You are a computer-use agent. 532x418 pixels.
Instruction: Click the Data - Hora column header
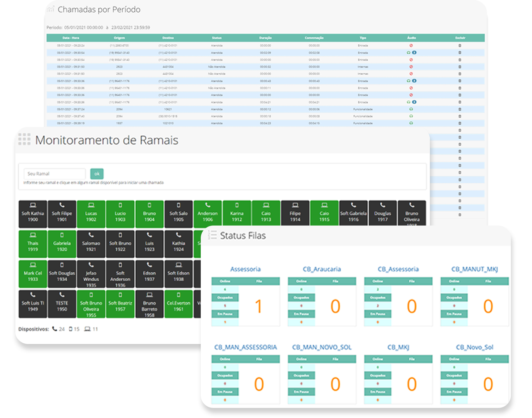pos(71,38)
